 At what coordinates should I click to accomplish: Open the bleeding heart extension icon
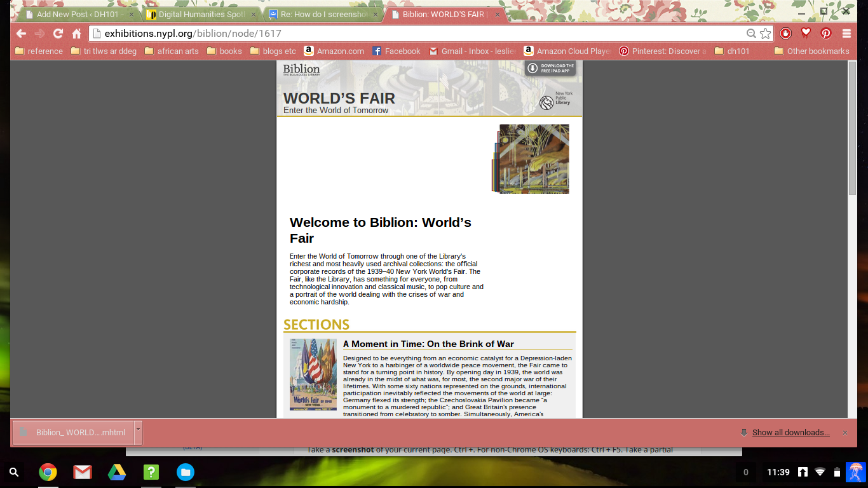click(806, 33)
